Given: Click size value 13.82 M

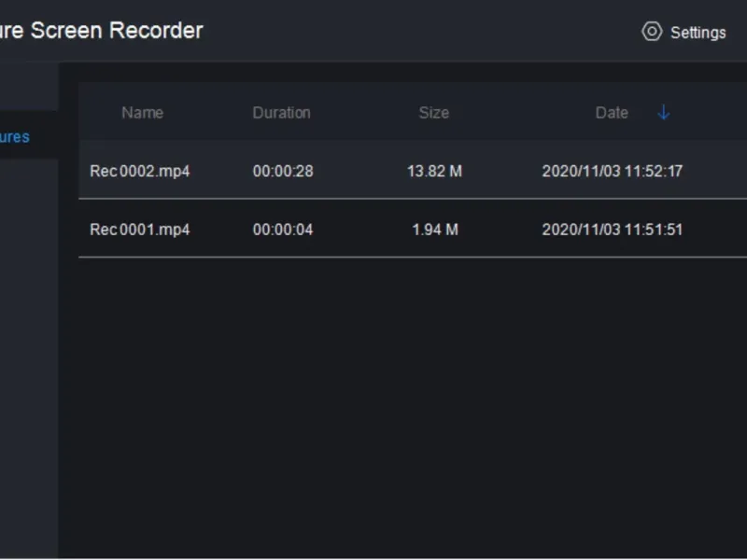Looking at the screenshot, I should tap(434, 171).
